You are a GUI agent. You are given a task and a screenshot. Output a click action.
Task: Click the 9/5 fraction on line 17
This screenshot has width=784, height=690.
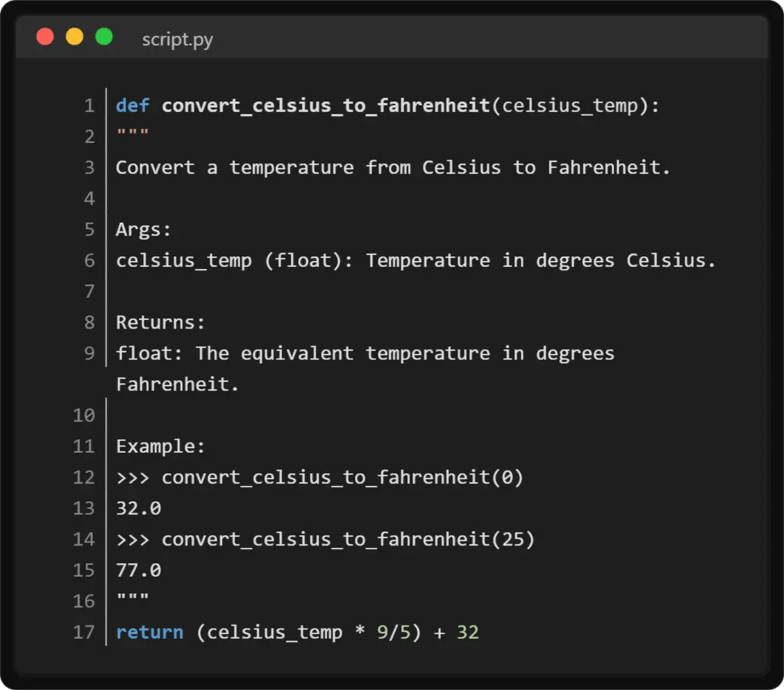[394, 632]
